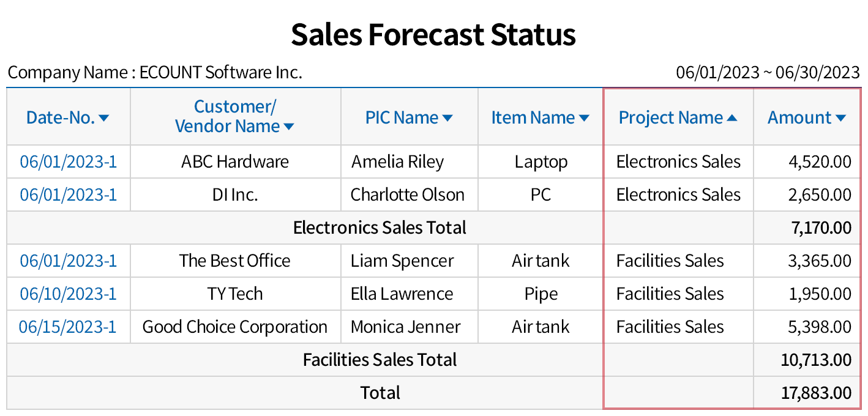Click the Amount column sort arrow

840,118
